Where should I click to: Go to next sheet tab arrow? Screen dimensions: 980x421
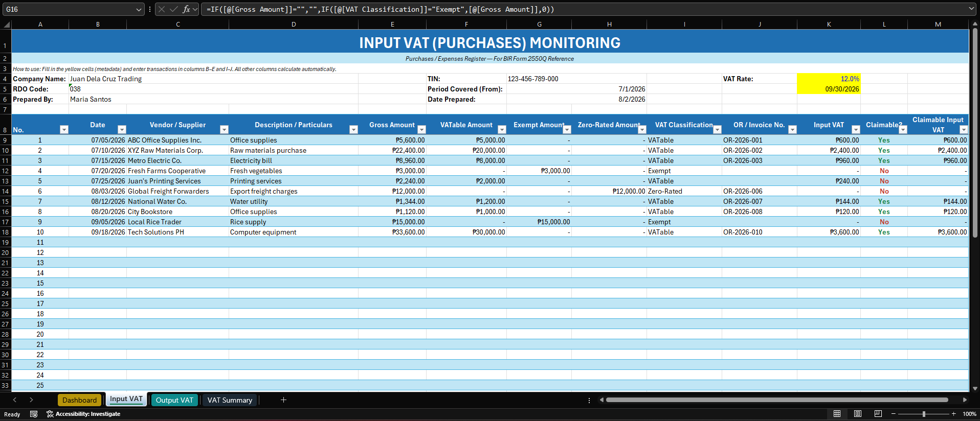[31, 400]
